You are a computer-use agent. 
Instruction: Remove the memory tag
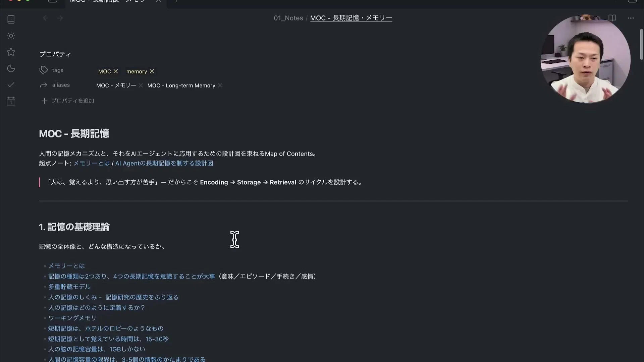[x=152, y=71]
